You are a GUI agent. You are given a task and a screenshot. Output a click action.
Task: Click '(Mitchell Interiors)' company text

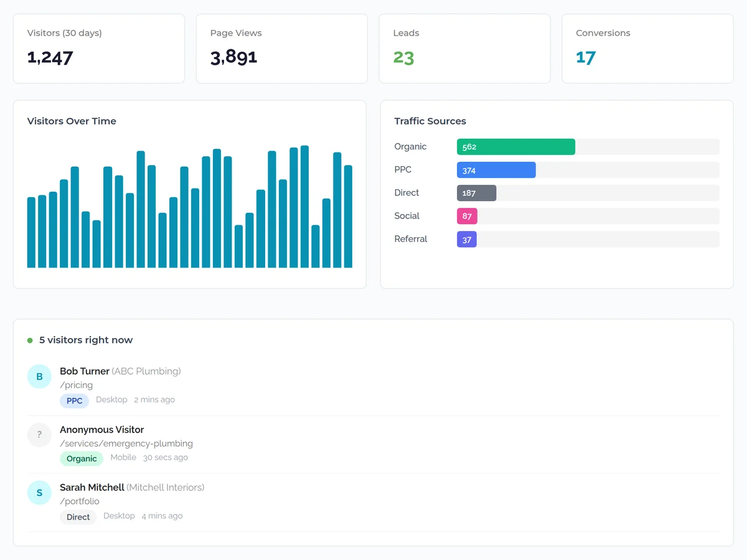pos(166,487)
